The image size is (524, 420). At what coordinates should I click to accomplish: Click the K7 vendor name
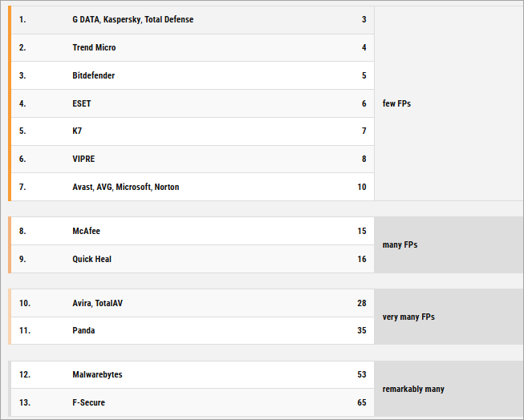click(x=77, y=131)
